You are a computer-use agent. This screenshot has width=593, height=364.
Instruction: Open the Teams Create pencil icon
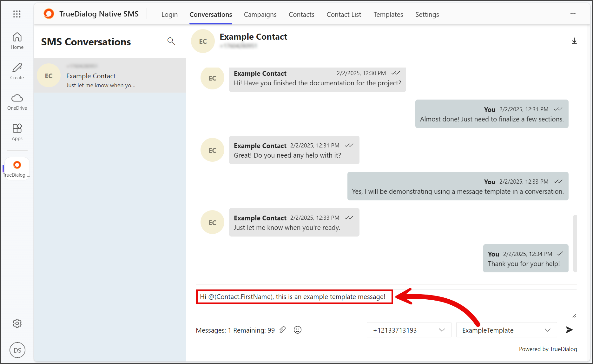coord(17,71)
